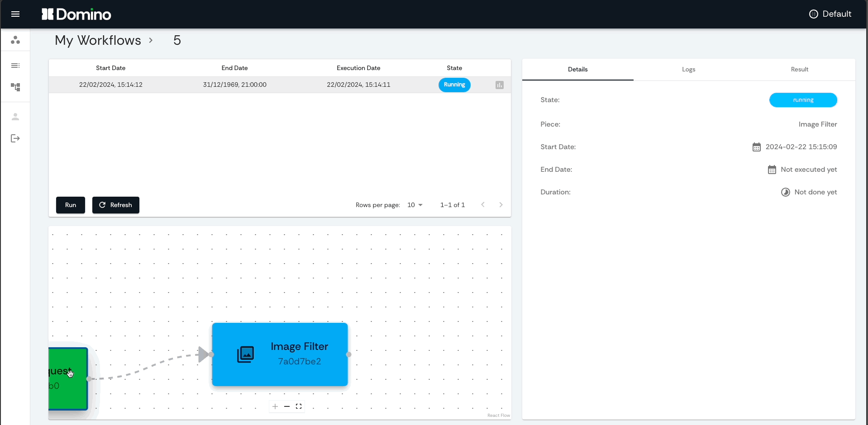Click end date cell 31/12/1969, 21:00:00

234,85
